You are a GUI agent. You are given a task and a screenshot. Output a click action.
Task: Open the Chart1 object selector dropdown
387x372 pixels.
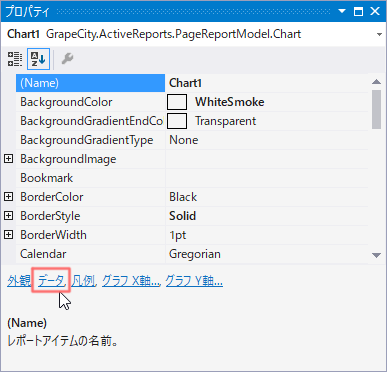tap(379, 34)
